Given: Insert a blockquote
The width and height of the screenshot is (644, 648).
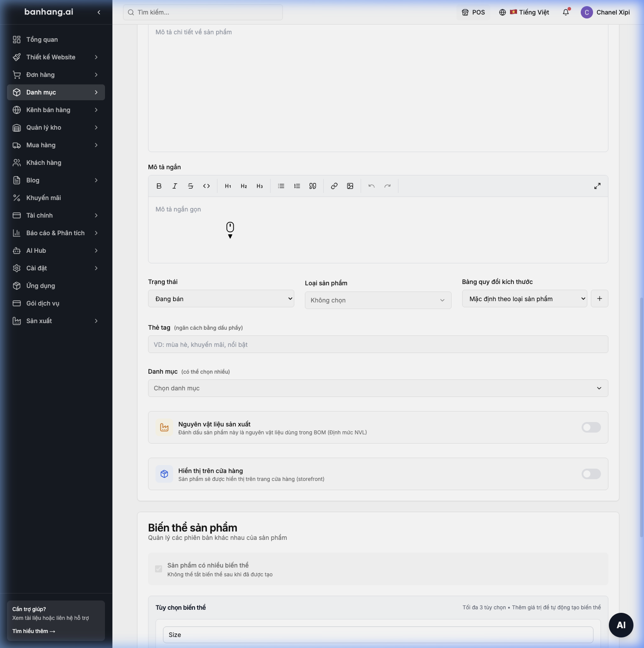Looking at the screenshot, I should point(313,186).
